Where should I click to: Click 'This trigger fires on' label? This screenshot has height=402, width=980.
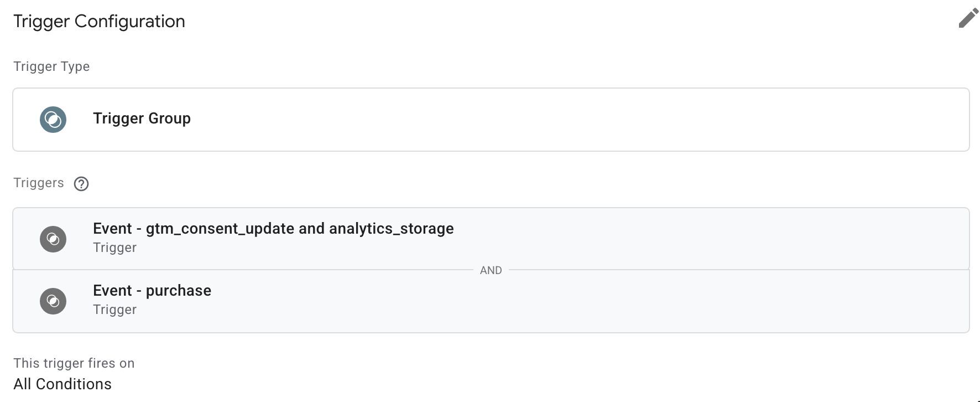tap(74, 363)
